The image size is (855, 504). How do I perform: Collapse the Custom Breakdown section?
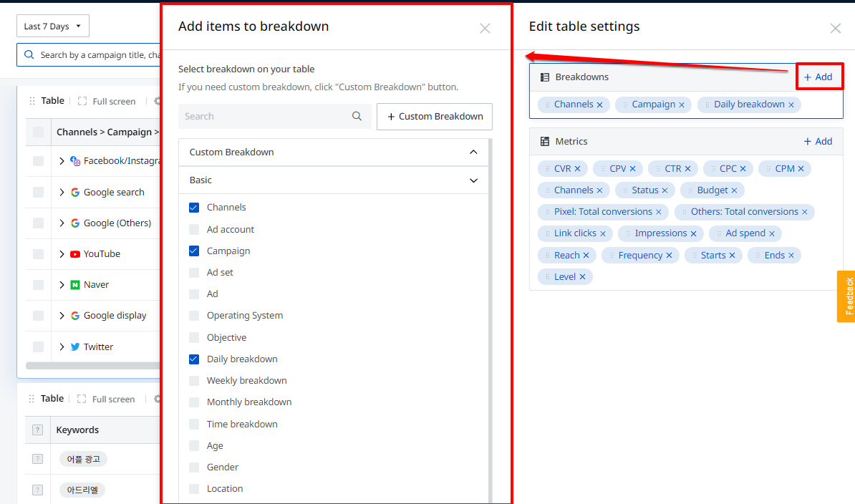pyautogui.click(x=473, y=152)
